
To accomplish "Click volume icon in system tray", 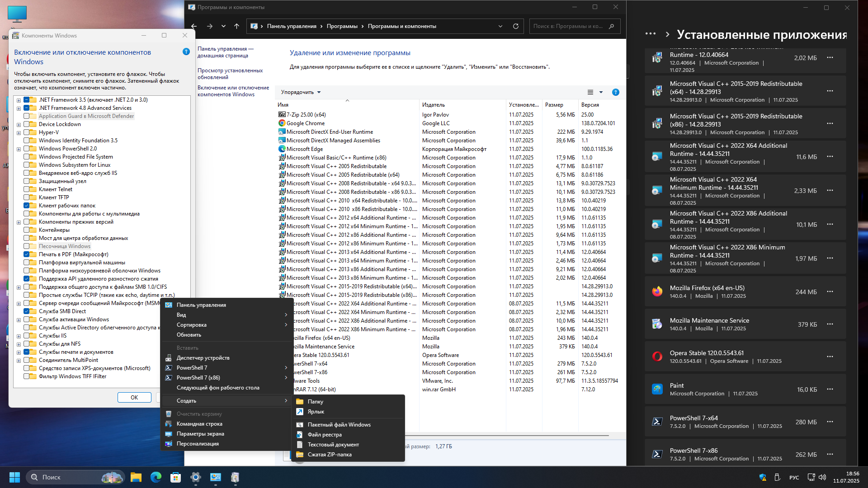I will [x=822, y=477].
